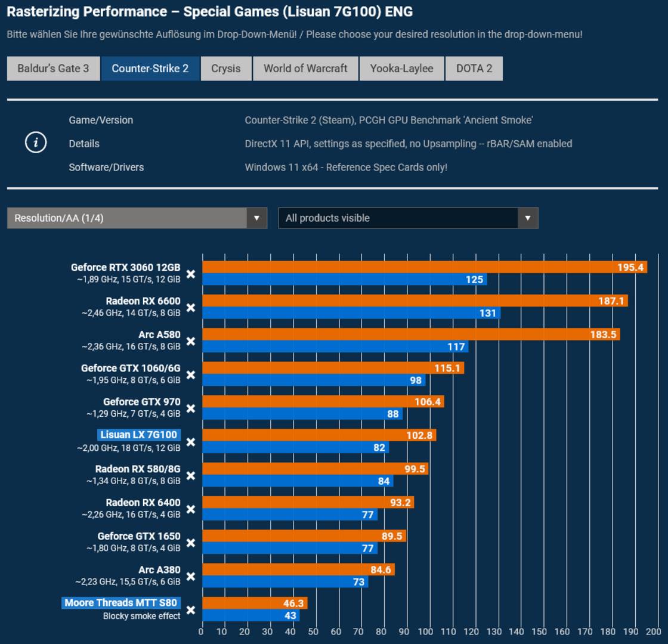Remove Radeon RX 580/8G with X
Screen dimensions: 668x644
coord(191,475)
